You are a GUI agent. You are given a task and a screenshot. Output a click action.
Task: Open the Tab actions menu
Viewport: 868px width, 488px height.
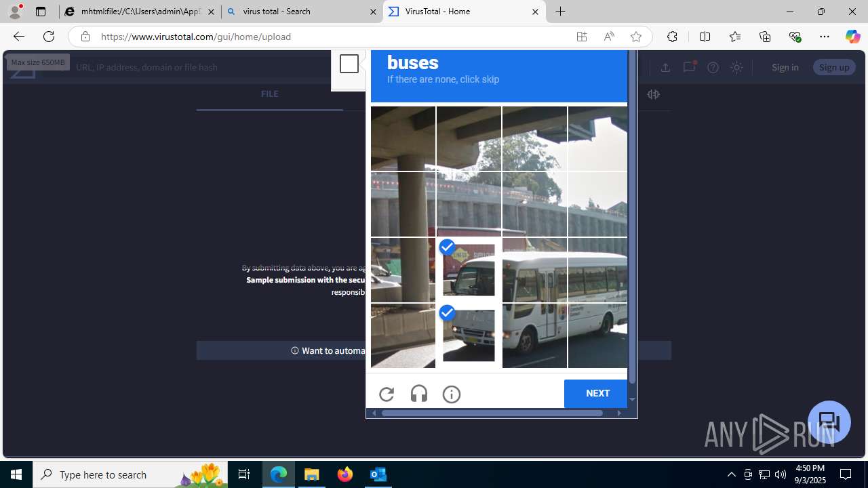tap(41, 12)
